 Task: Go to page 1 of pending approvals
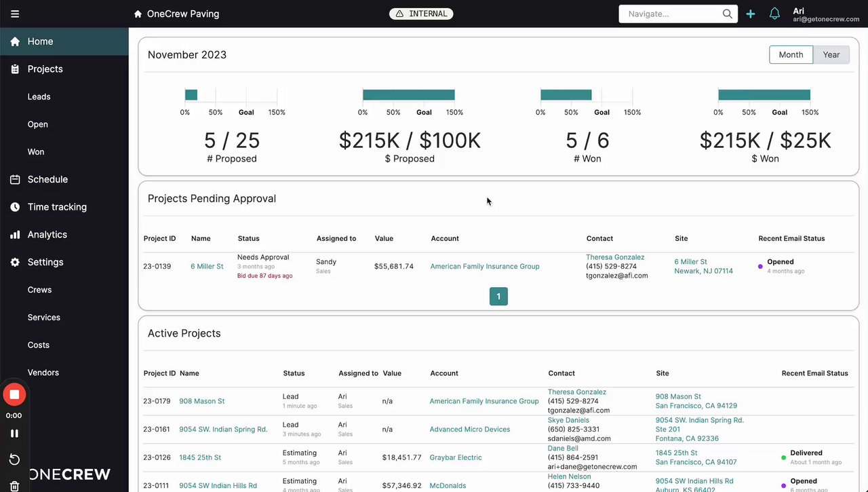(x=498, y=297)
